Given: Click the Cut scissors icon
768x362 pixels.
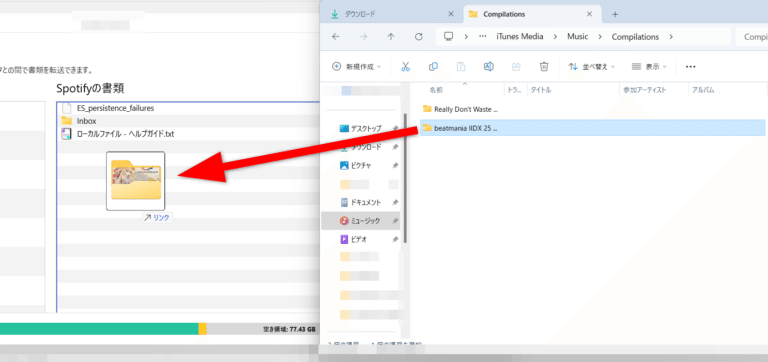Looking at the screenshot, I should pos(405,67).
